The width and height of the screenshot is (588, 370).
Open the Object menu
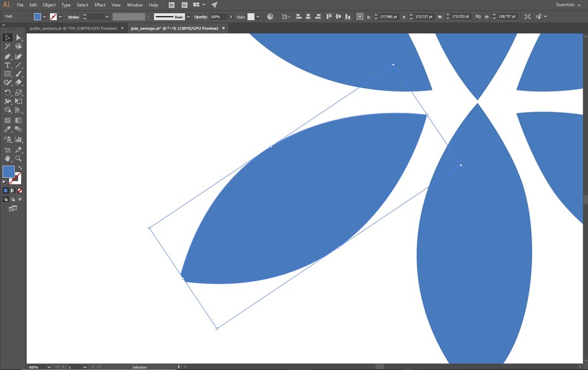coord(49,5)
